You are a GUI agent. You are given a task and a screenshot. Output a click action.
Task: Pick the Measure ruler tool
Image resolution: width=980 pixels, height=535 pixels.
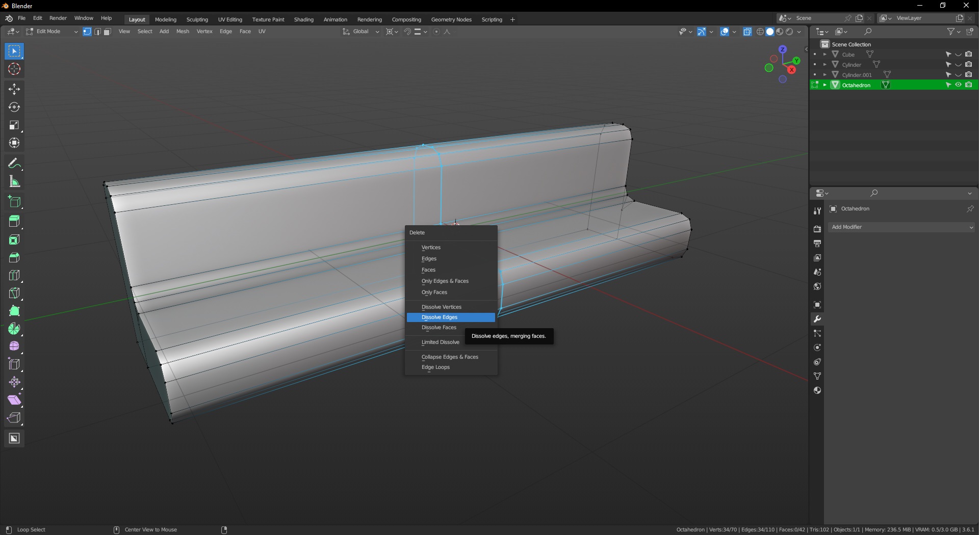pos(14,182)
